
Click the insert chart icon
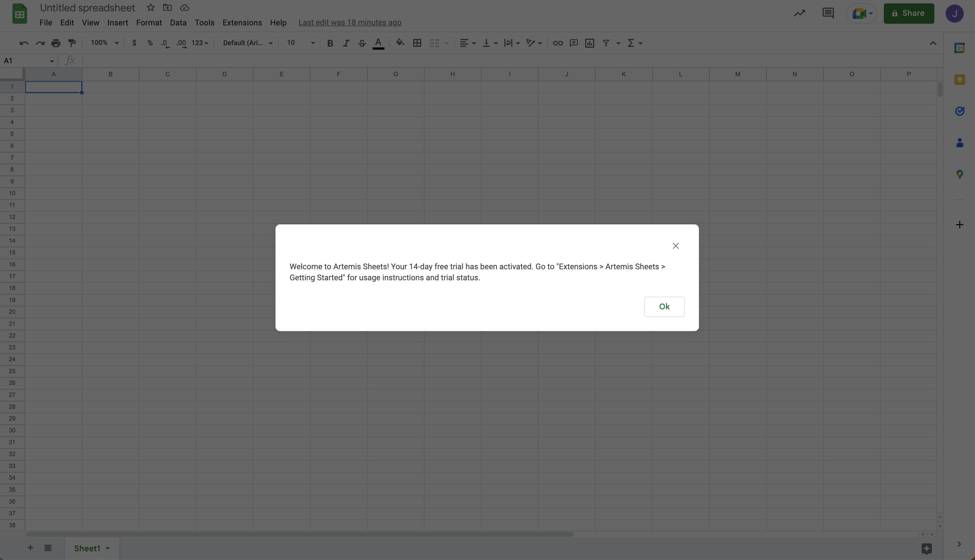click(x=589, y=43)
